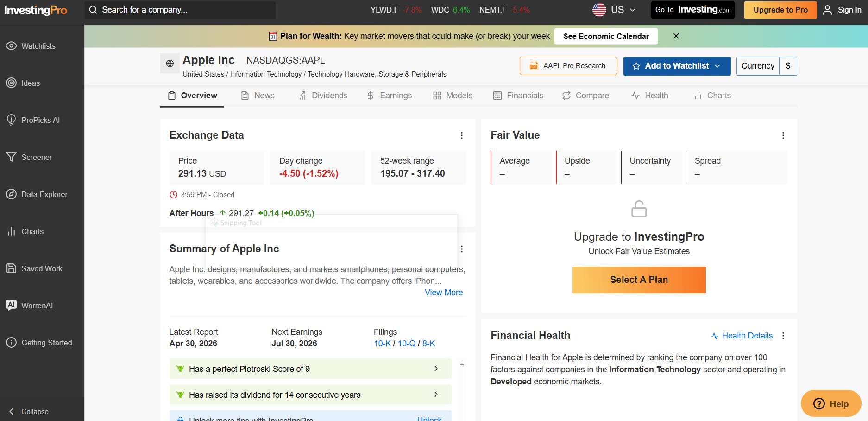Open Data Explorer in sidebar

(x=37, y=194)
